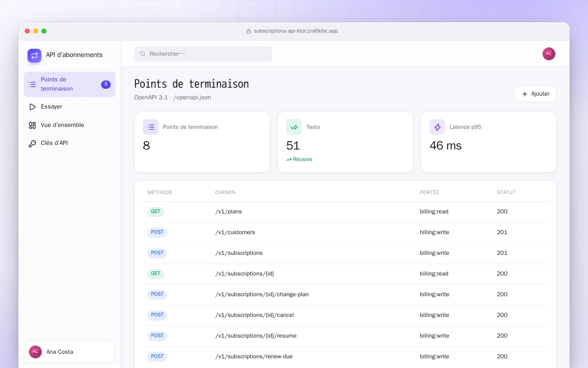Click the 46 ms latency value

click(446, 146)
